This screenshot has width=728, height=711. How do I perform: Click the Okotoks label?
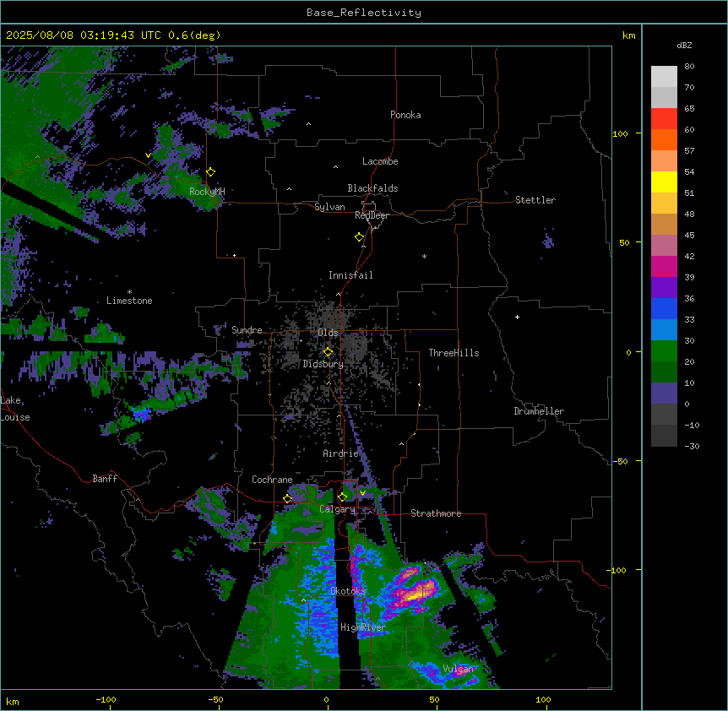click(348, 591)
